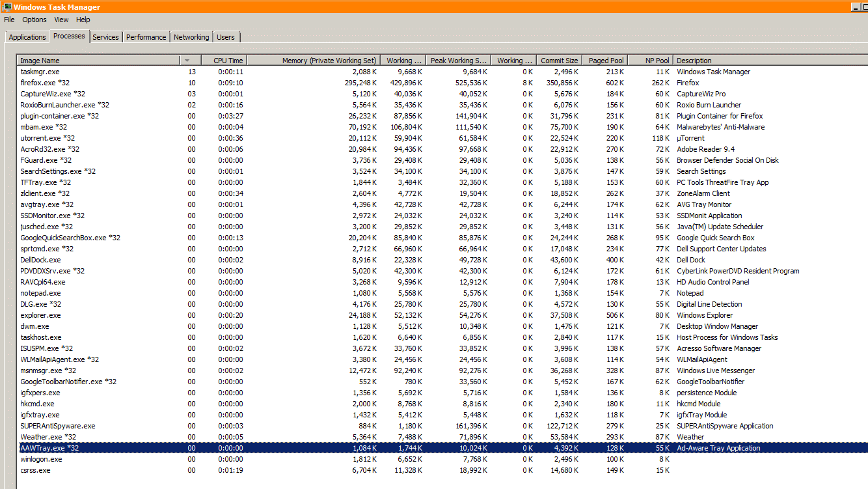Click the GoogleToolbarNotifier.exe *32 row
This screenshot has height=489, width=868.
[442, 382]
